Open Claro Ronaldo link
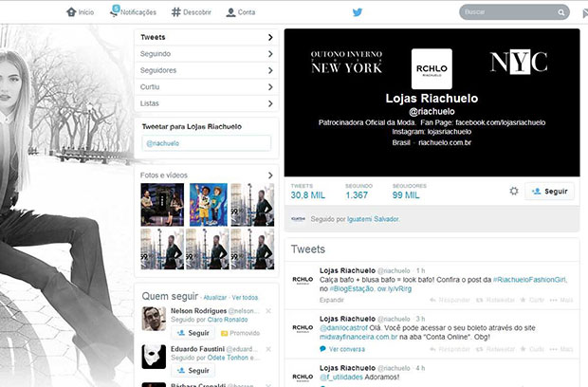 tap(228, 320)
